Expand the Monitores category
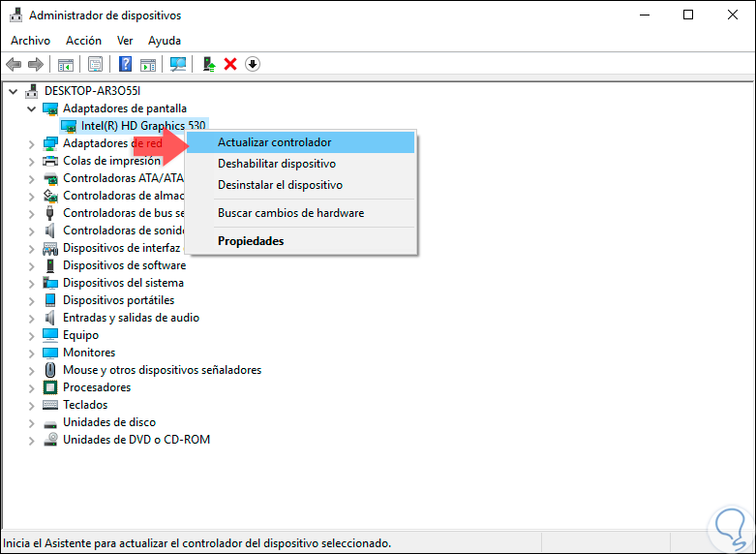This screenshot has width=756, height=554. click(31, 353)
